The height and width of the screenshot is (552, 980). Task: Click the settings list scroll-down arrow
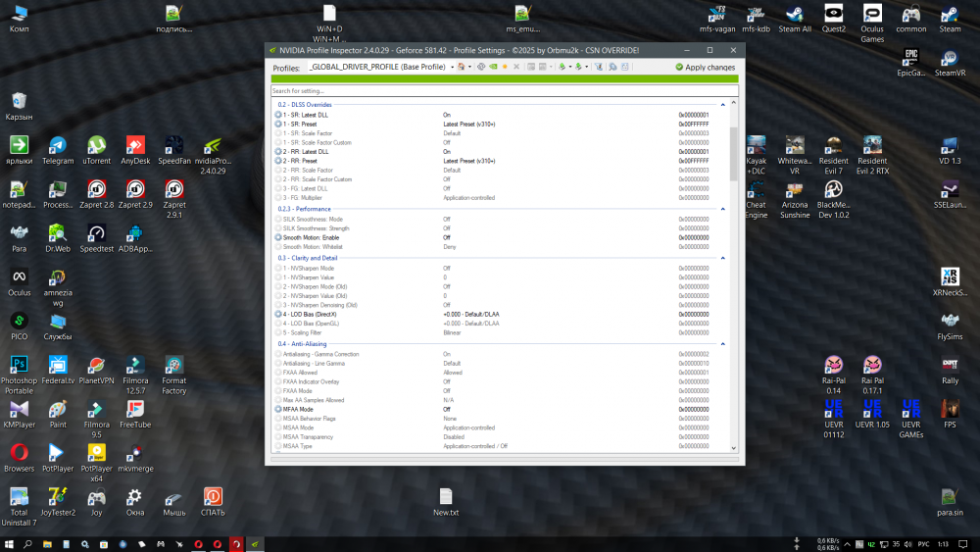click(x=734, y=448)
